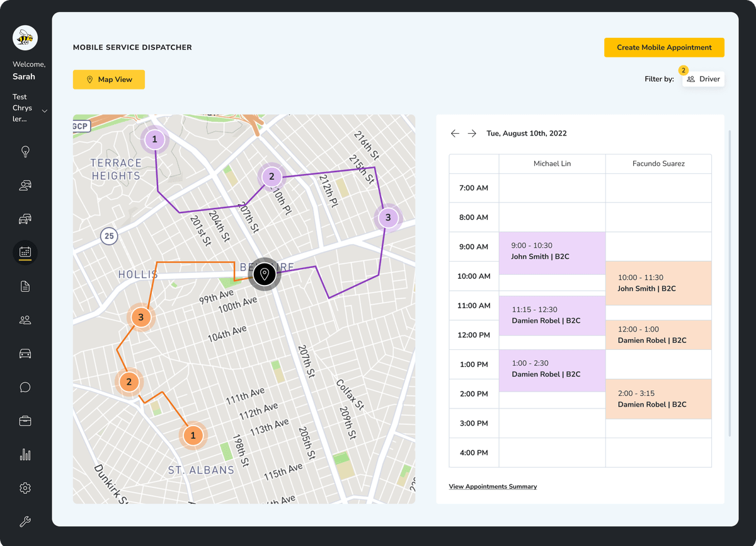Open the reports bar chart icon

[x=25, y=454]
